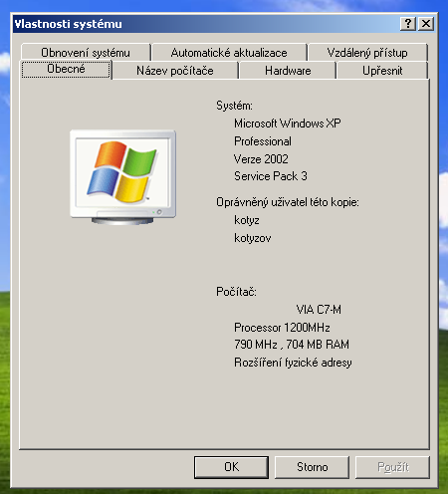The width and height of the screenshot is (448, 494).
Task: Click the greyed-out Použít button
Action: coord(392,467)
